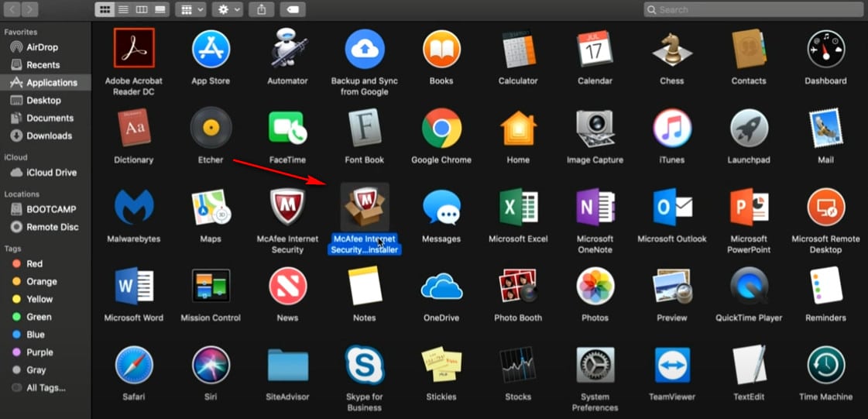Viewport: 868px width, 419px height.
Task: Open Adobe Acrobat Reader DC
Action: (x=134, y=48)
